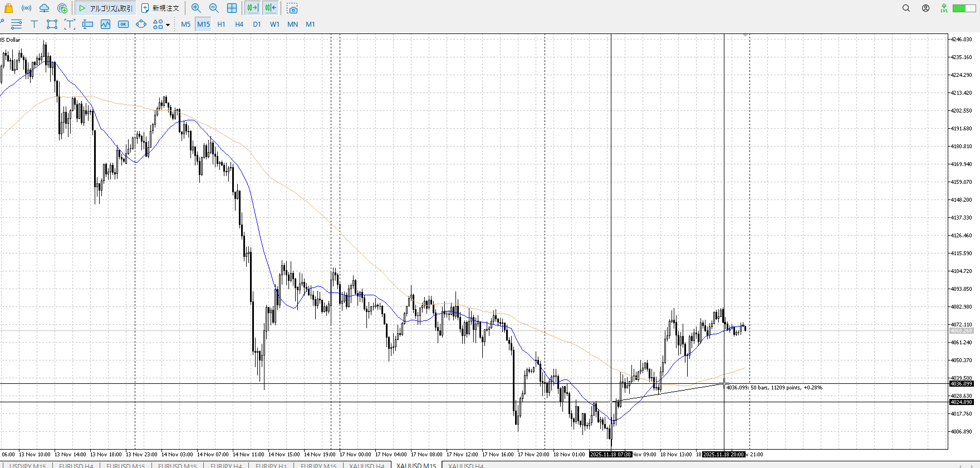Select the D1 timeframe button
The height and width of the screenshot is (468, 980).
257,24
